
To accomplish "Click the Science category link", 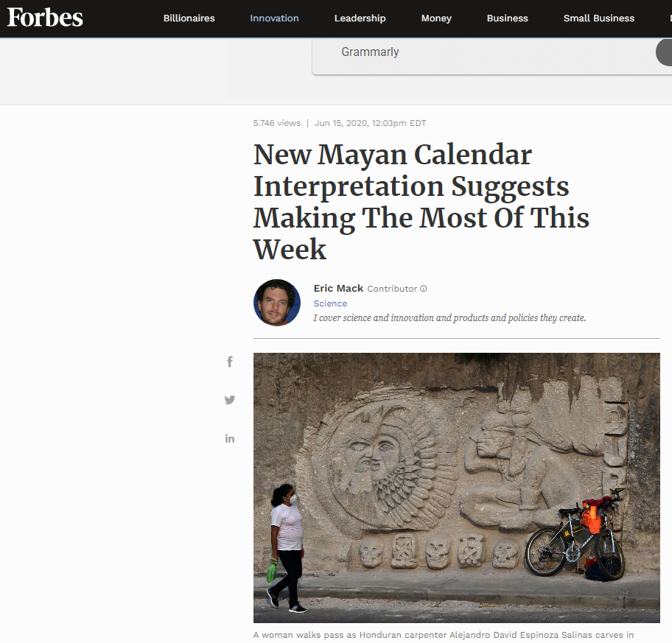I will (x=330, y=303).
